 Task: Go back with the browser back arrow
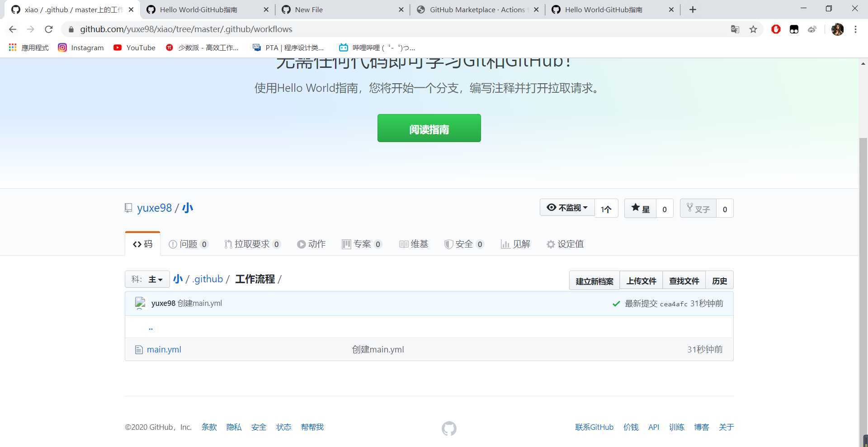coord(13,29)
